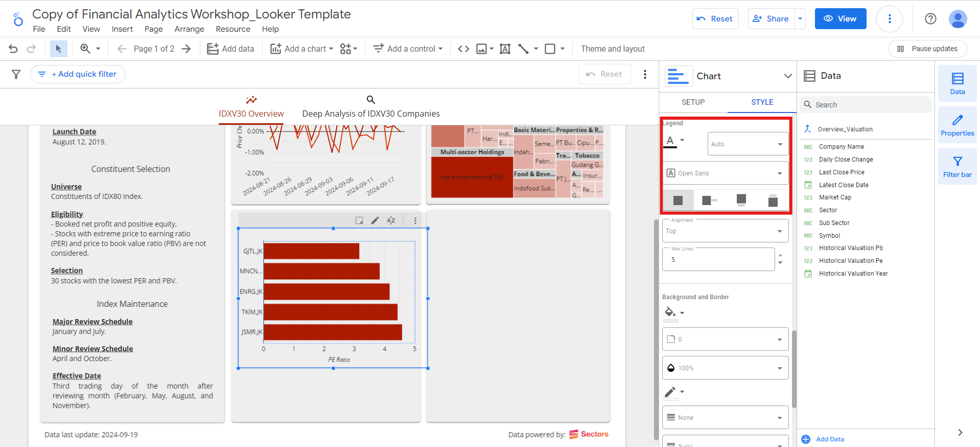Click the data field Search box
The width and height of the screenshot is (980, 447).
click(866, 105)
